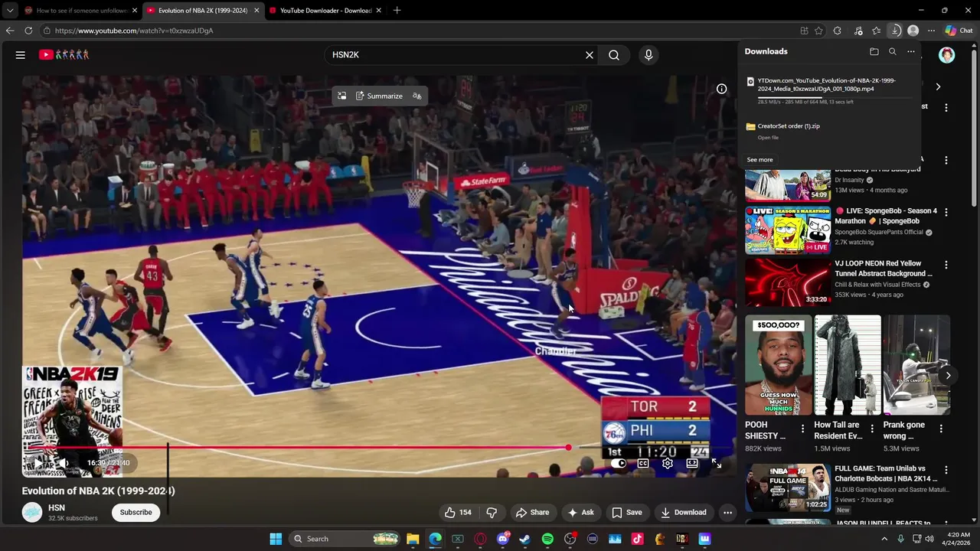The width and height of the screenshot is (980, 551).
Task: Go to the YouTube home logo
Action: click(x=64, y=55)
